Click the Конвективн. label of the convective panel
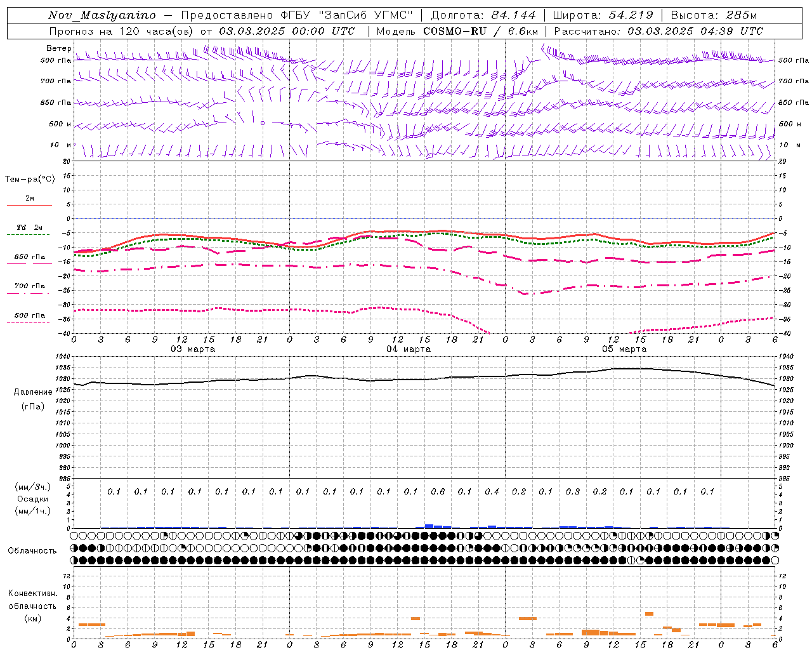Viewport: 812px width, 650px height. point(32,594)
